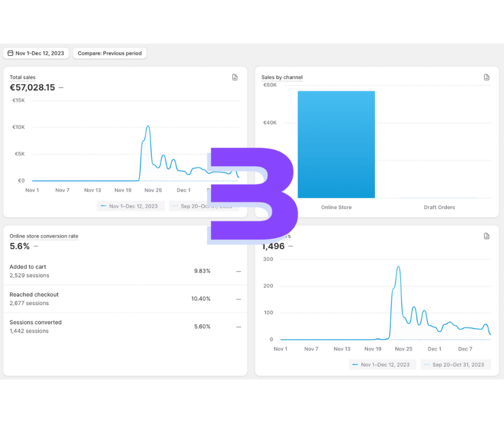This screenshot has width=504, height=423.
Task: Click the €10K label on Total sales axis
Action: (18, 127)
